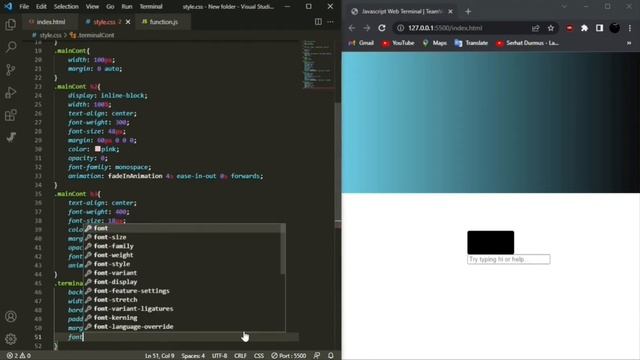Image resolution: width=640 pixels, height=360 pixels.
Task: Open the Edit menu
Action: pyautogui.click(x=41, y=7)
